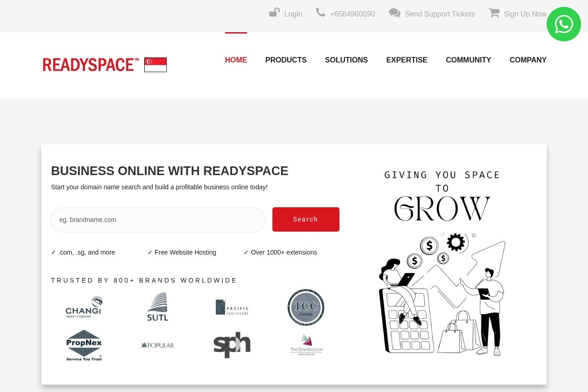Select the HOME tab
This screenshot has width=588, height=392.
(236, 60)
